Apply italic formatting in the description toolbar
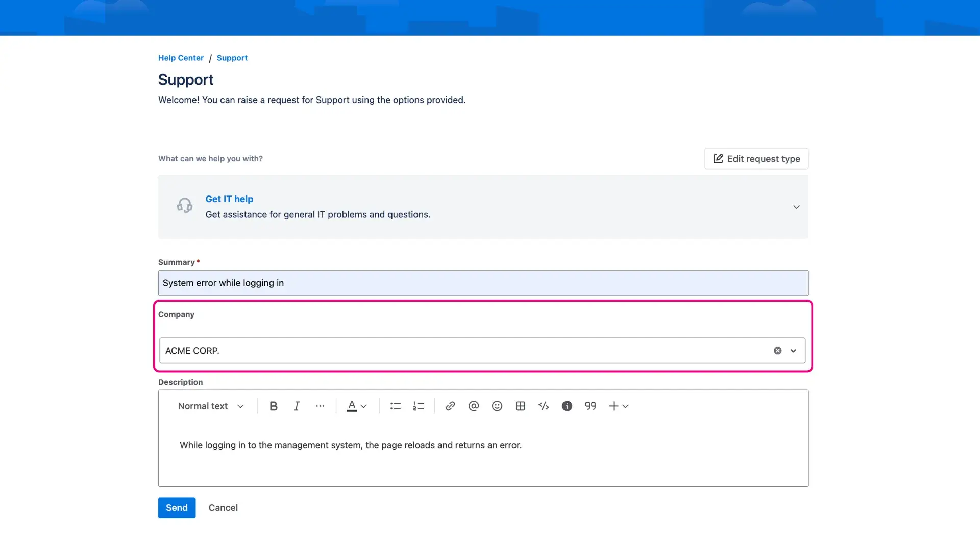980x538 pixels. tap(297, 406)
